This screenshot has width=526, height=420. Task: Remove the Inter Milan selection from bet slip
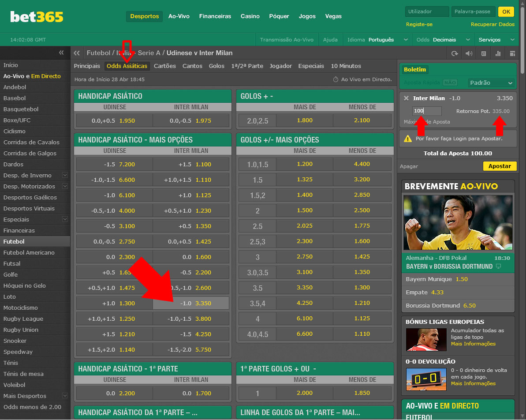406,98
